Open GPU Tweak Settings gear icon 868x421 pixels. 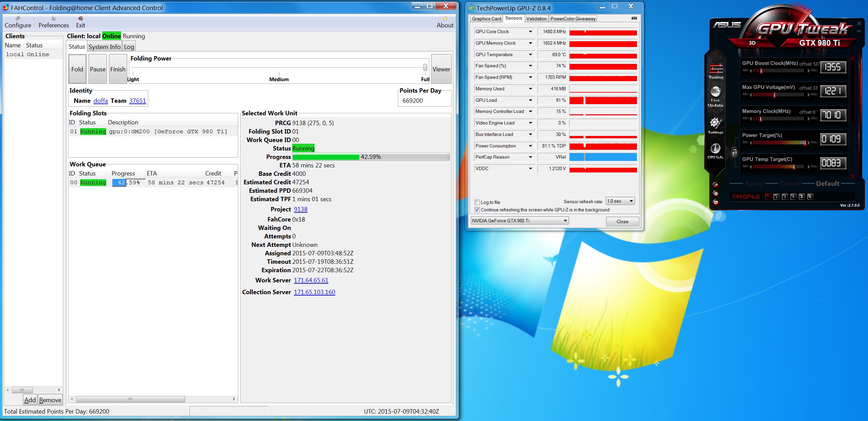(x=715, y=125)
